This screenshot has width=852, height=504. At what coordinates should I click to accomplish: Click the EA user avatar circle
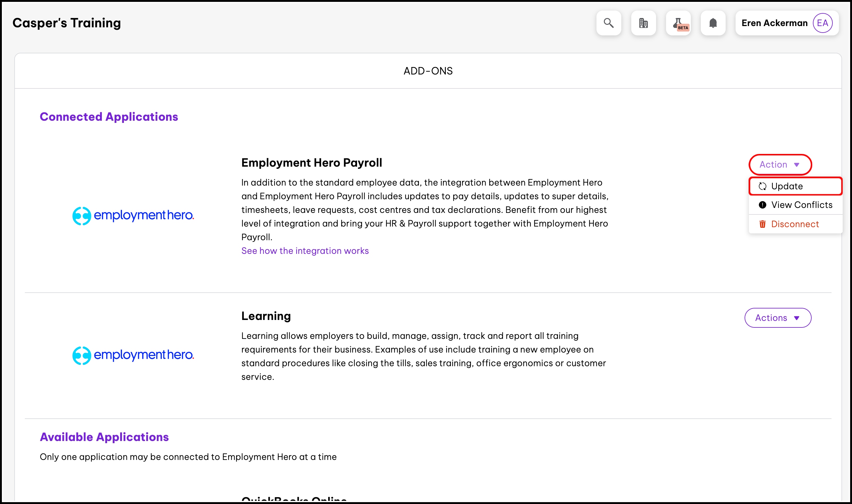pos(823,23)
